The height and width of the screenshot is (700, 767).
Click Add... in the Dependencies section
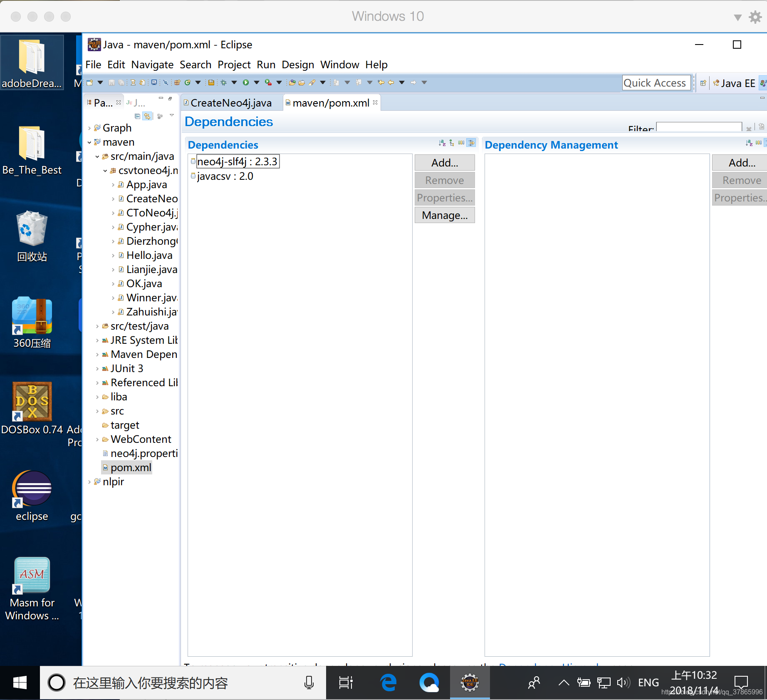[445, 163]
